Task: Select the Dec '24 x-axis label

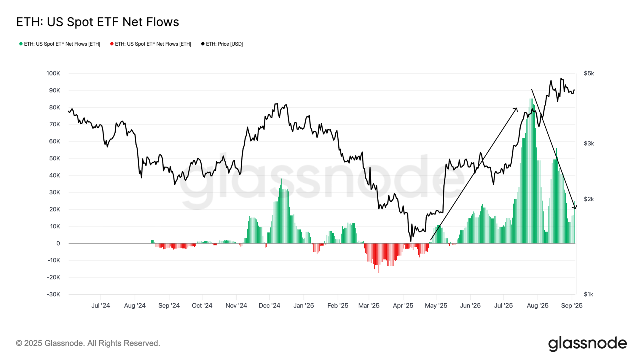Action: [x=269, y=306]
